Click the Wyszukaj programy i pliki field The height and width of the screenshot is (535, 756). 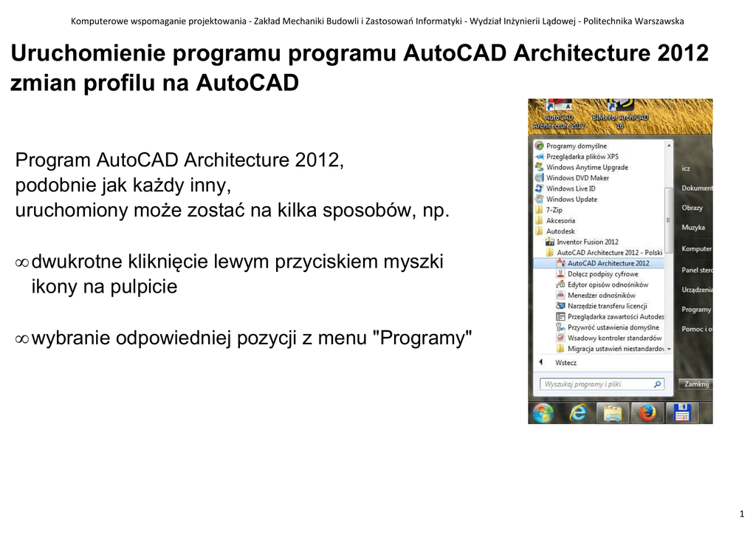[x=595, y=384]
